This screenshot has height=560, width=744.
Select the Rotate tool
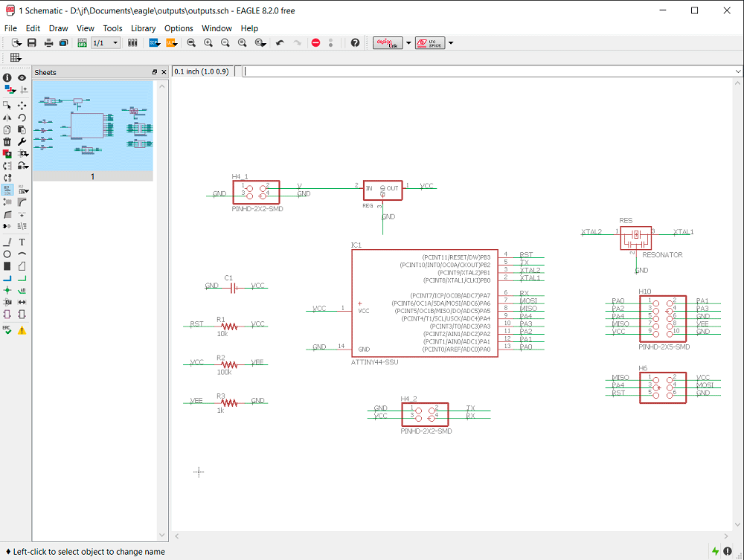[x=22, y=118]
